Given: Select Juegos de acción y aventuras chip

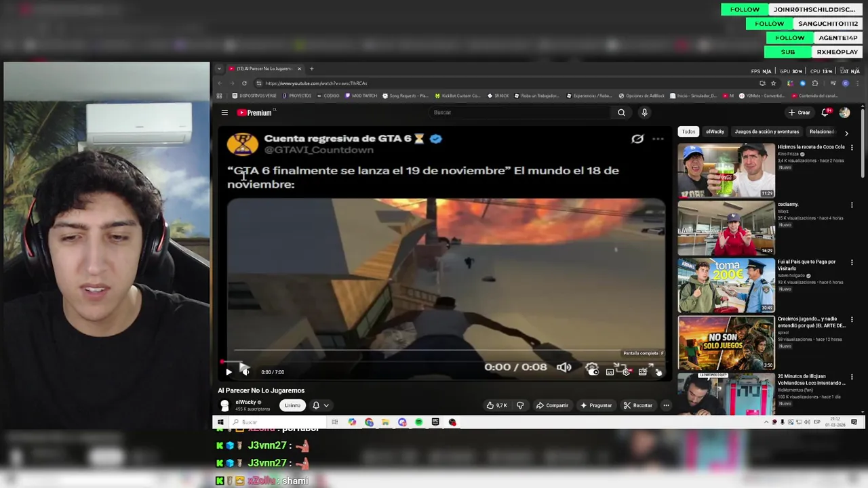Looking at the screenshot, I should [x=767, y=131].
